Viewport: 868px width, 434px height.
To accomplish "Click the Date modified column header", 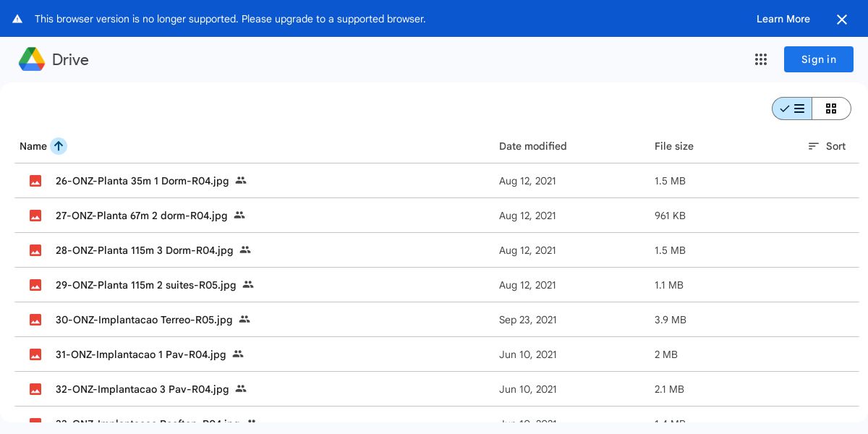I will point(532,146).
